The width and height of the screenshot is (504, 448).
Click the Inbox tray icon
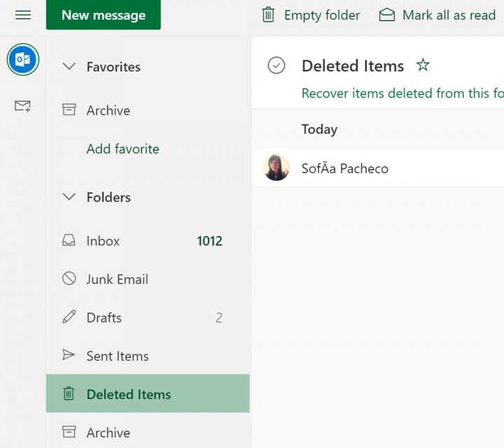[69, 240]
